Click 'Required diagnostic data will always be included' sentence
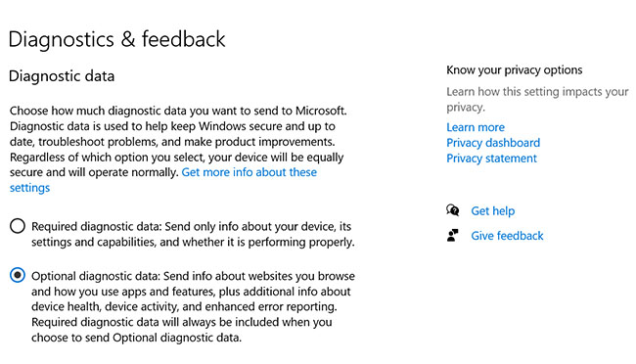Viewport: 636px width, 364px height. click(x=182, y=330)
